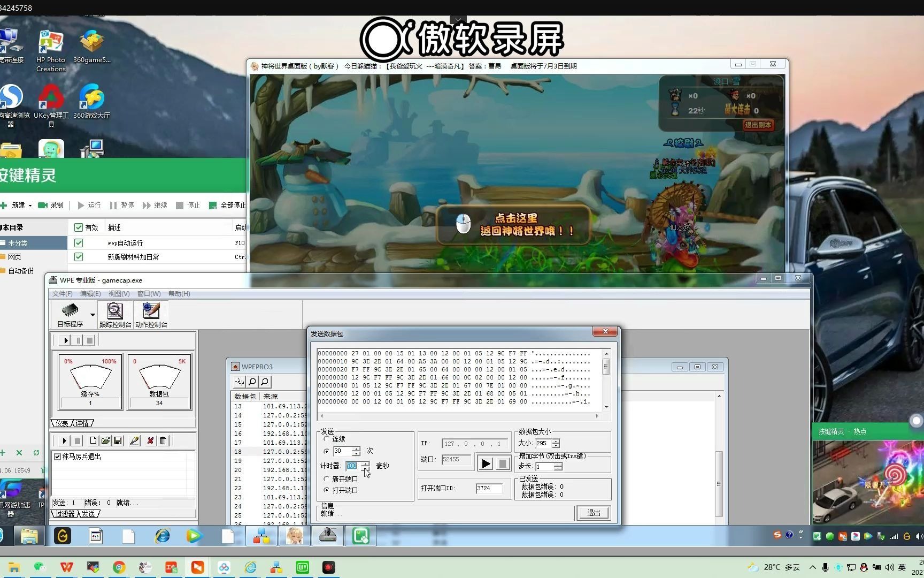Select the 打开端口 radio button
This screenshot has width=924, height=578.
326,490
